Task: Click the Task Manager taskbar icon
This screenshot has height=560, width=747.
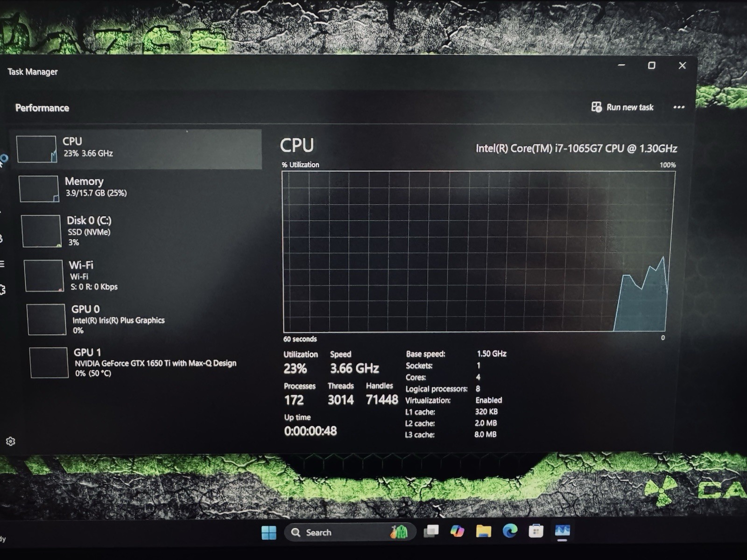Action: click(x=562, y=531)
